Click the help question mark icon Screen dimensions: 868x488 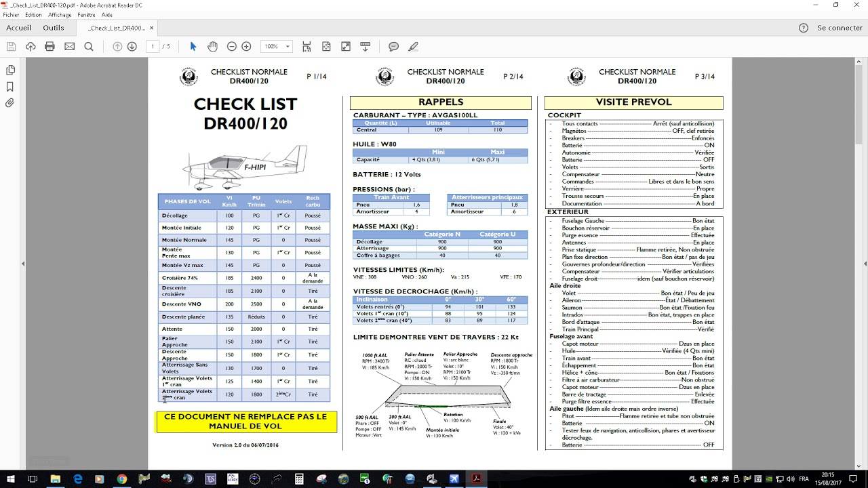[804, 28]
